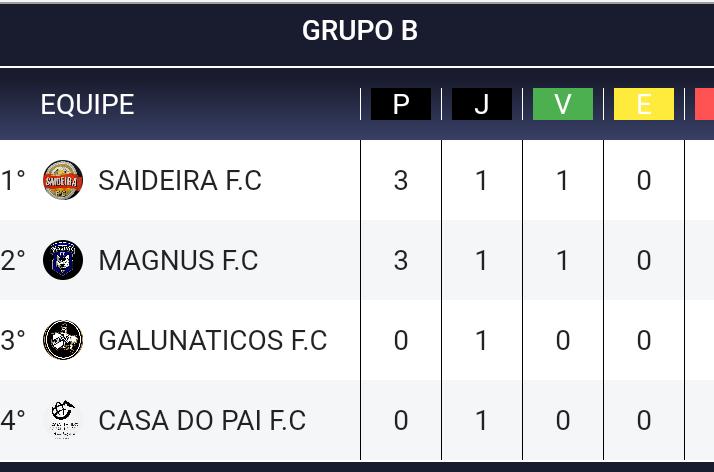Viewport: 714px width, 472px height.
Task: Open the SAIDEIRA F.C team name
Action: click(180, 180)
